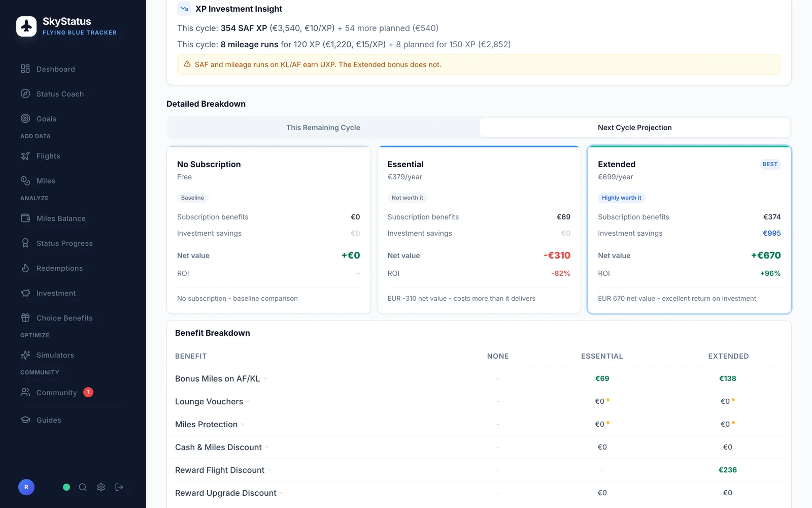Click the Investment piggy bank icon
The image size is (812, 508).
pyautogui.click(x=25, y=293)
